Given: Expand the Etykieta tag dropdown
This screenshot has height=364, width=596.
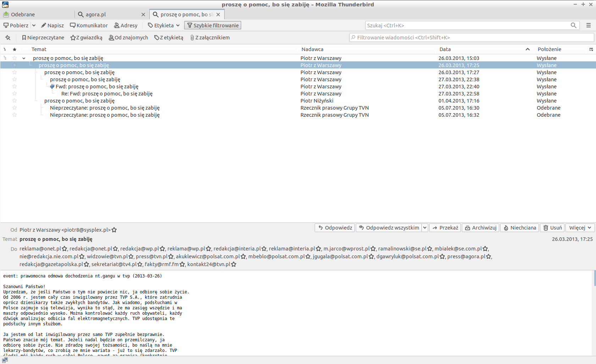Looking at the screenshot, I should click(164, 26).
